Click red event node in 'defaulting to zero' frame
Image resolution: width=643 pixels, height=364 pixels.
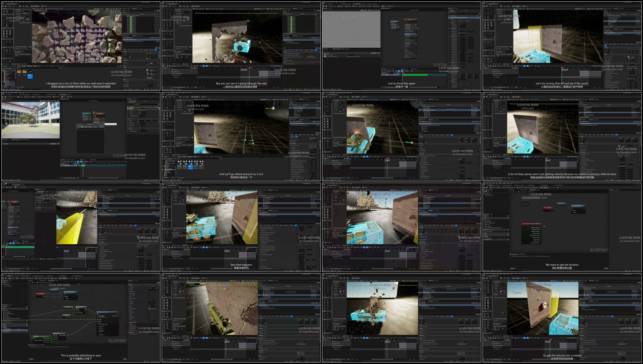40,294
